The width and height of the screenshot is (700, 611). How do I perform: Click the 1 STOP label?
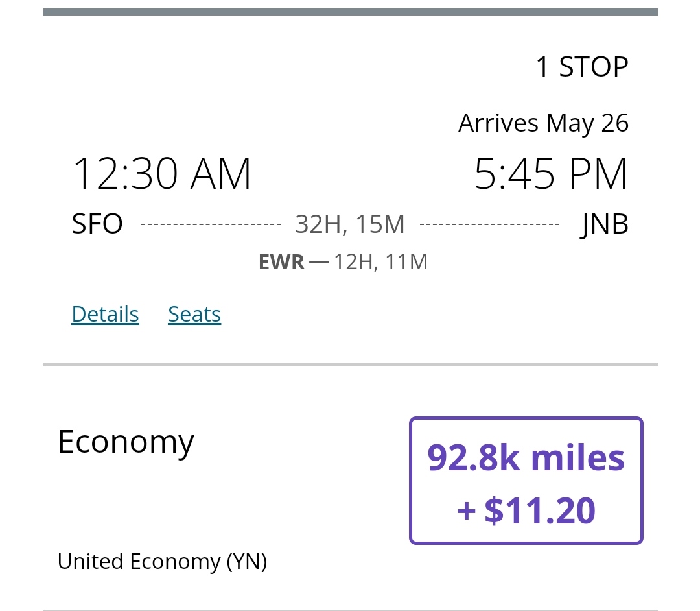tap(581, 67)
